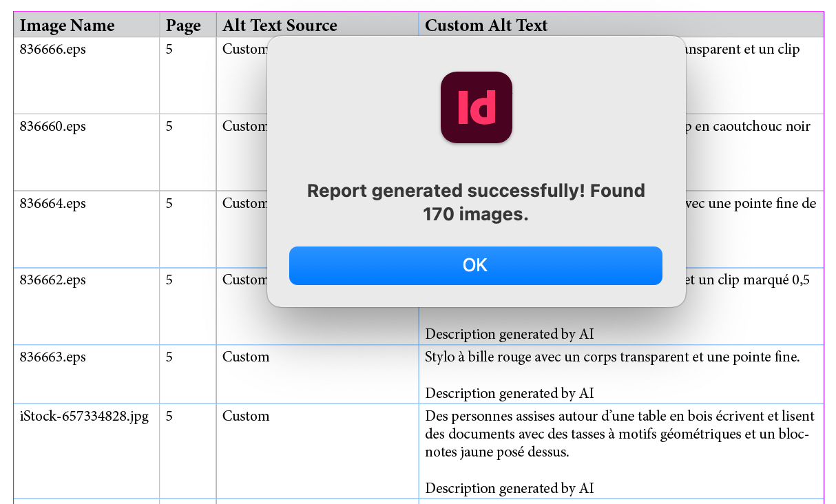Click the 'Custom' source cell for iStock-657334828.jpg

point(317,451)
